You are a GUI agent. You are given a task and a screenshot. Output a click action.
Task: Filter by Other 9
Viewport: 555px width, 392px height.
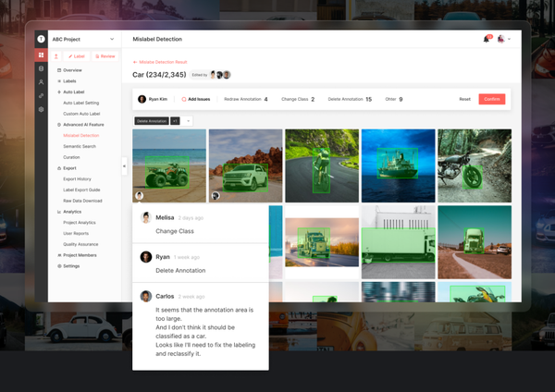(x=394, y=100)
